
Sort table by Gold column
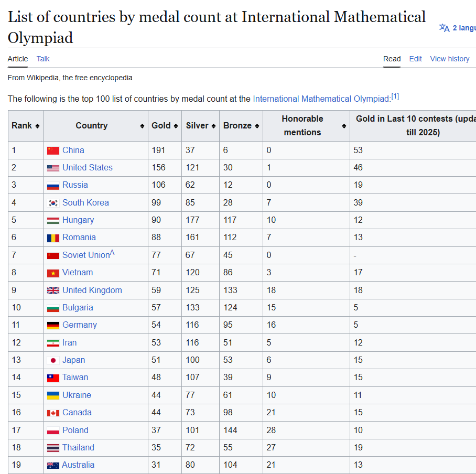click(x=177, y=126)
